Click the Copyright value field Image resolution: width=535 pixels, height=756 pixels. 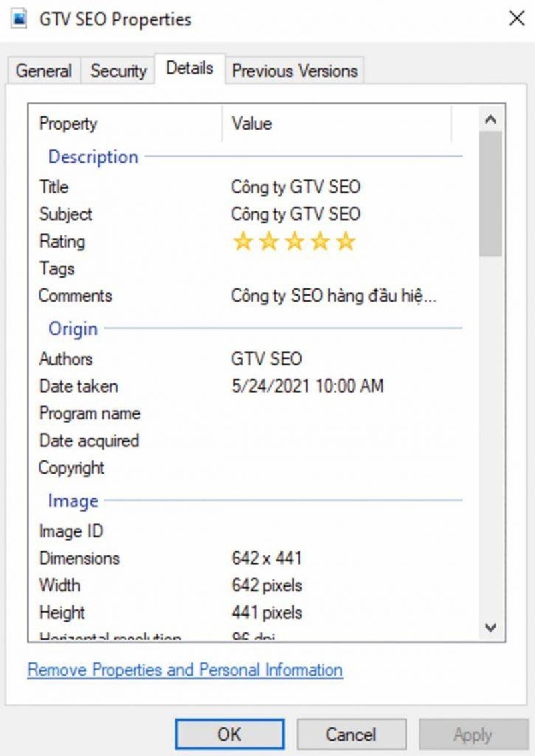(x=342, y=468)
